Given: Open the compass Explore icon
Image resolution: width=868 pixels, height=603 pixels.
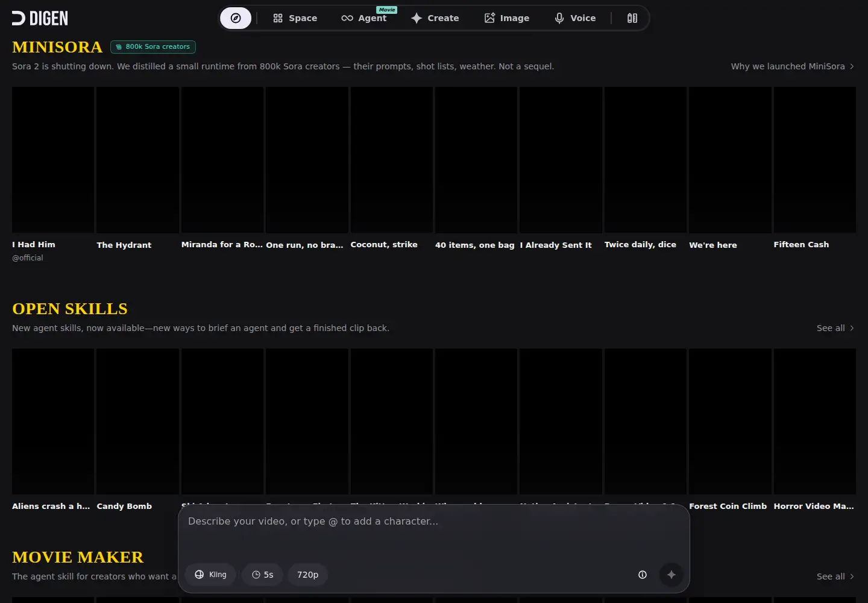Looking at the screenshot, I should point(236,18).
